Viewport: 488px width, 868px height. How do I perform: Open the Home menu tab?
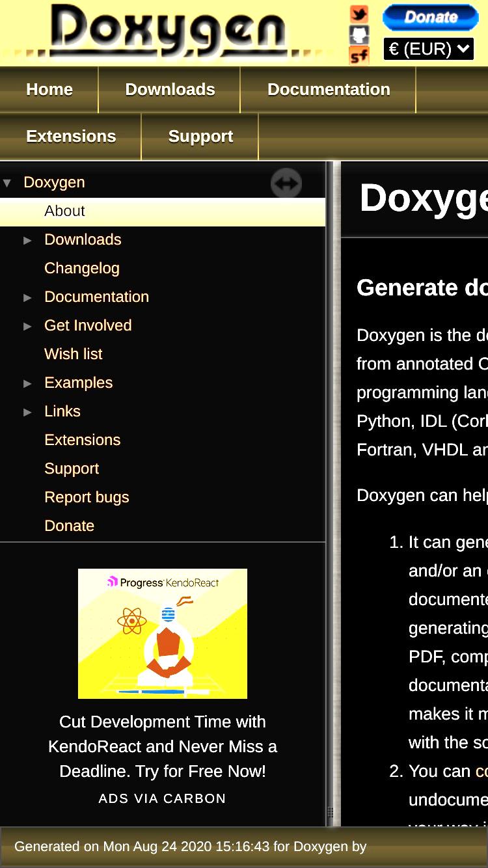point(49,90)
